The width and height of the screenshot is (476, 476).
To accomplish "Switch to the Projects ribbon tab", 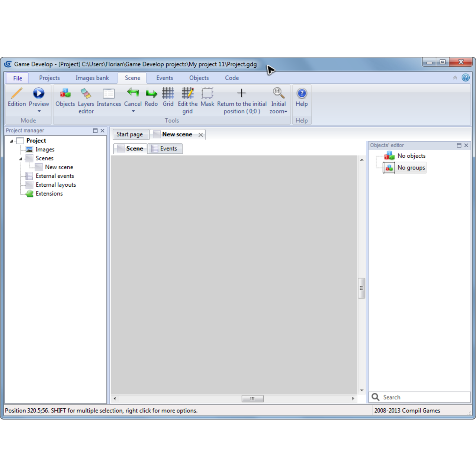I will tap(49, 78).
